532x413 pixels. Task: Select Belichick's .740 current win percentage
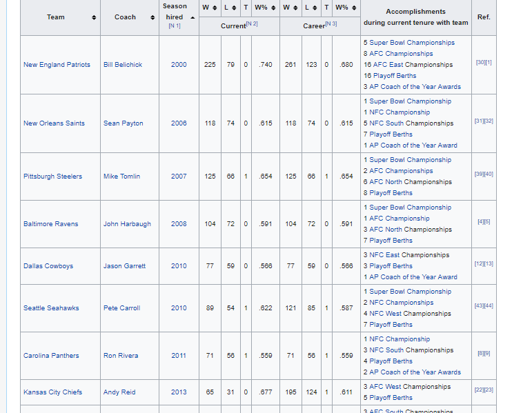266,65
